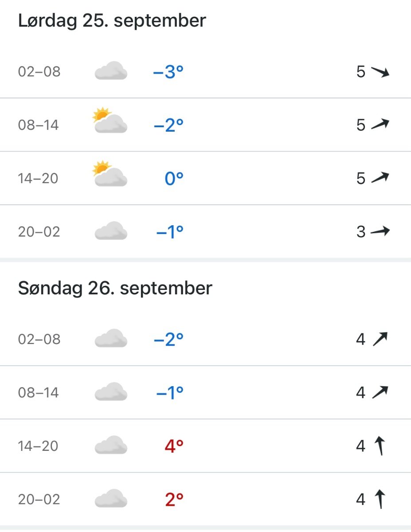The width and height of the screenshot is (411, 532).
Task: Click the wind arrow for Saturday 20–02
Action: [380, 231]
